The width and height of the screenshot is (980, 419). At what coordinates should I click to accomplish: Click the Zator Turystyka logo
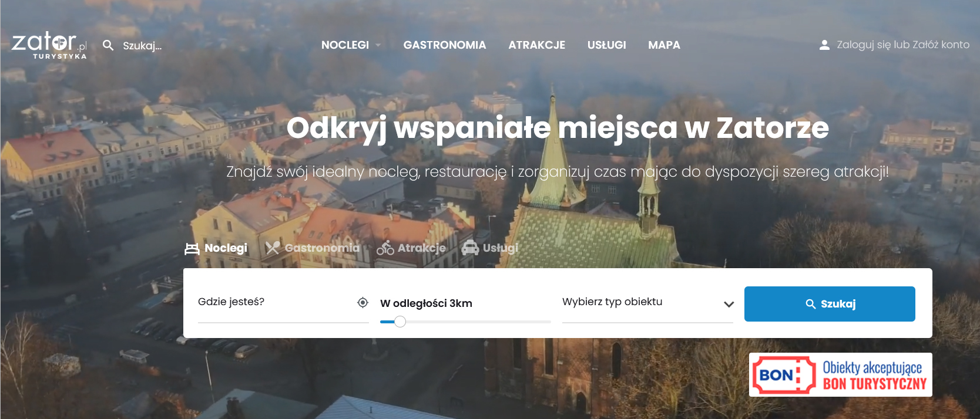pos(49,45)
